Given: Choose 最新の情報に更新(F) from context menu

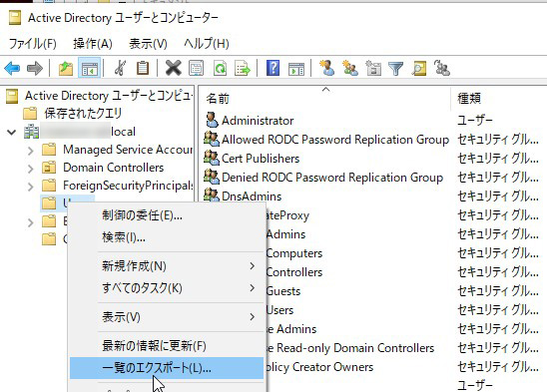Looking at the screenshot, I should pos(167,345).
